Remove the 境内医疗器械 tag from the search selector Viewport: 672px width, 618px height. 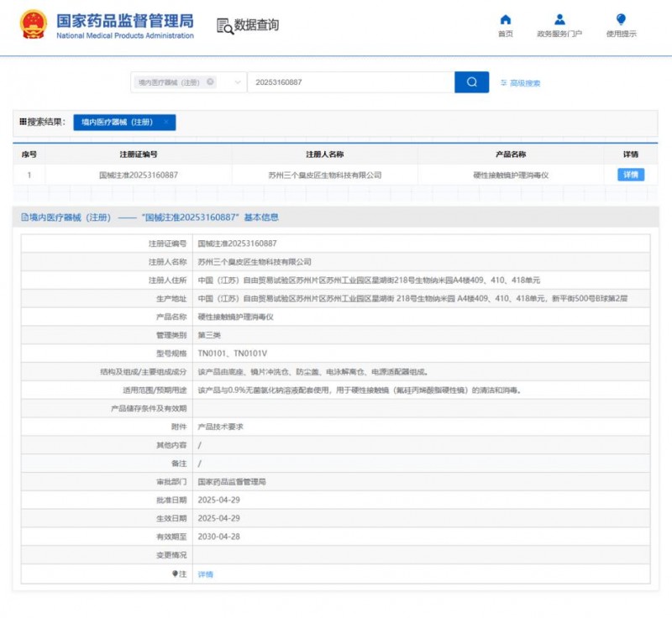(x=210, y=82)
